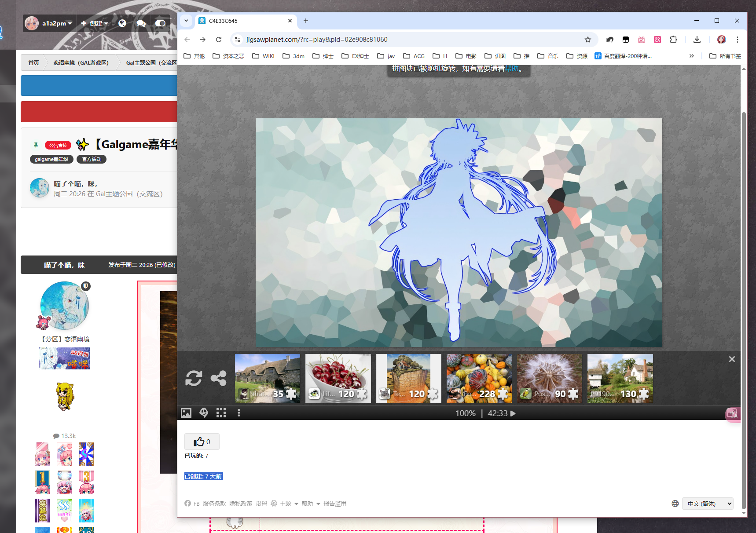The height and width of the screenshot is (533, 756).
Task: Open a new browser tab
Action: 306,21
